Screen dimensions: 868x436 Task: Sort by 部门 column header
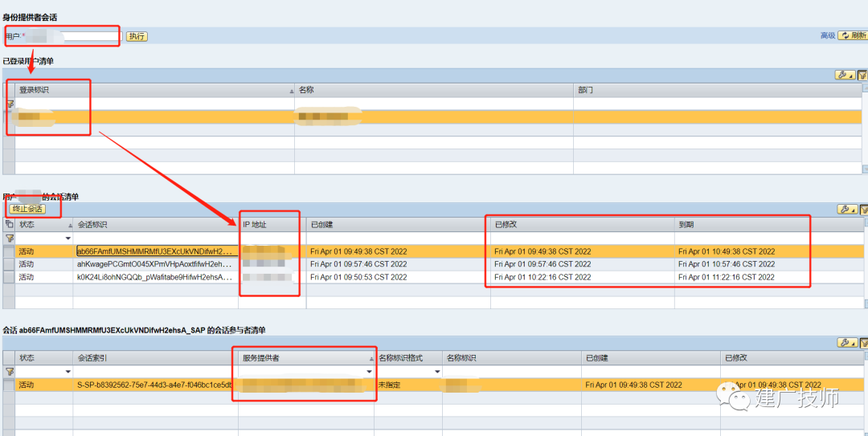pos(718,90)
